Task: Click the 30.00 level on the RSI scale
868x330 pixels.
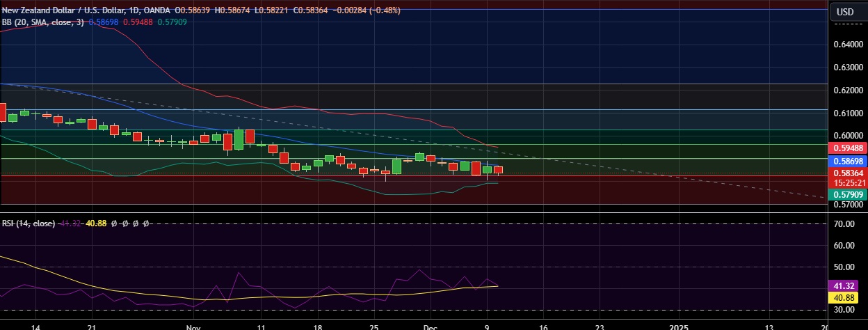Action: click(x=844, y=310)
